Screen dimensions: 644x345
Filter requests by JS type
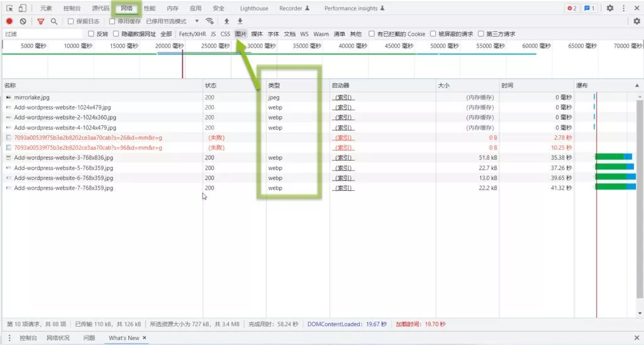[x=213, y=34]
